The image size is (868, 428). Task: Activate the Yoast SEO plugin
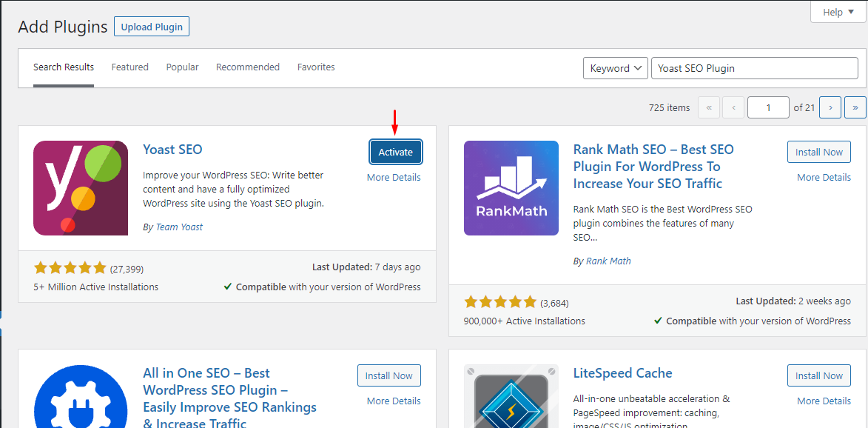tap(396, 152)
